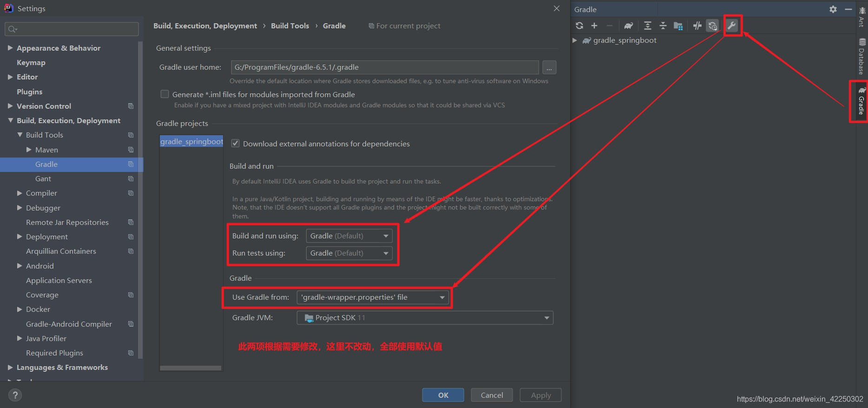Open the Build and run using dropdown
Screen dimensions: 868x408
pos(349,236)
